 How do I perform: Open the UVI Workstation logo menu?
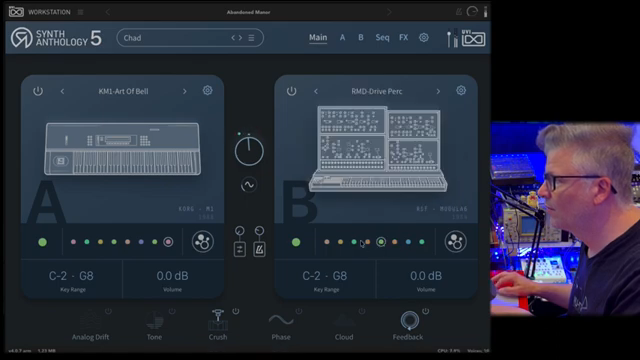[x=16, y=12]
